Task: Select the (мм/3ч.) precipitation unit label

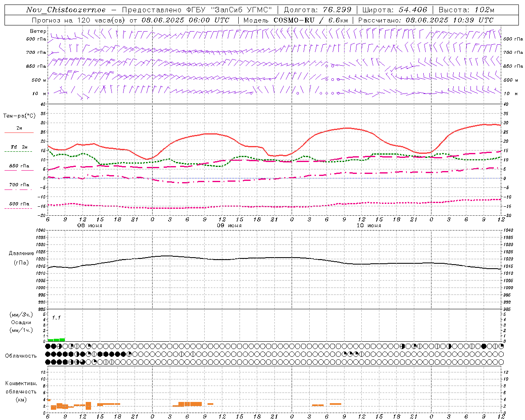Action: 21,315
